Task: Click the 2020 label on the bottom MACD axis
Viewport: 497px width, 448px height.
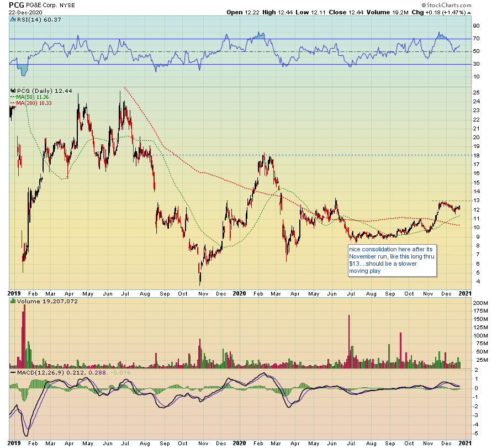Action: (239, 443)
